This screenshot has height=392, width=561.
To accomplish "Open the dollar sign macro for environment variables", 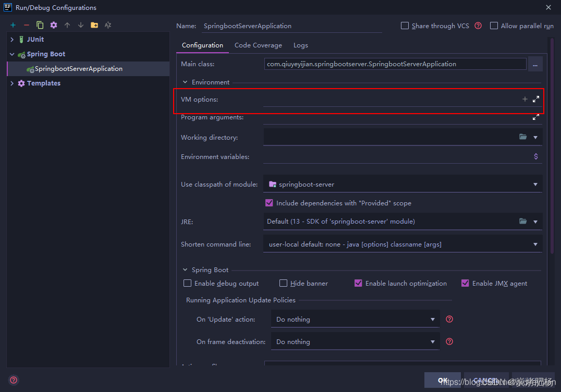I will point(536,156).
